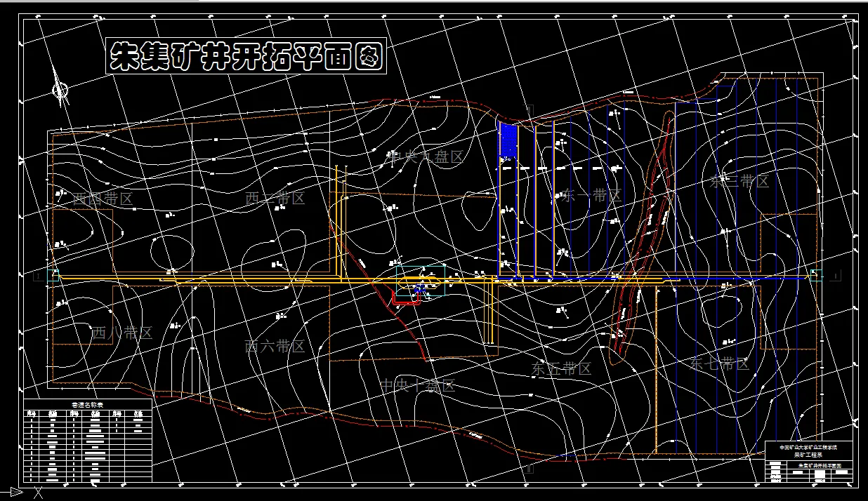
Task: Select the 中央十盘区 zone label
Action: [x=418, y=385]
